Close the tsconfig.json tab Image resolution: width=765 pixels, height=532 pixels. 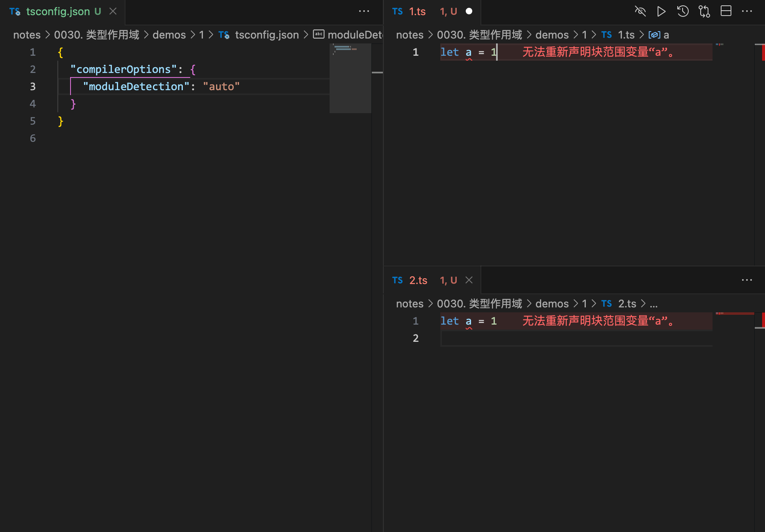coord(113,11)
